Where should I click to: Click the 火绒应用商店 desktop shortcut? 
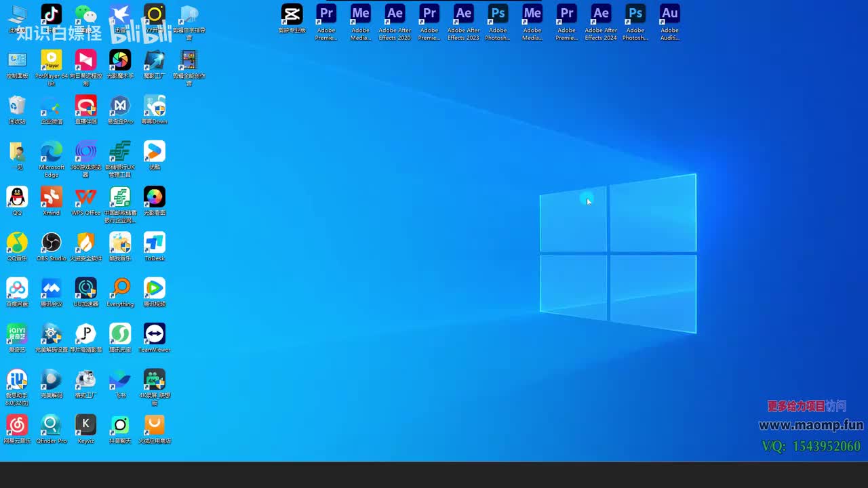point(155,425)
